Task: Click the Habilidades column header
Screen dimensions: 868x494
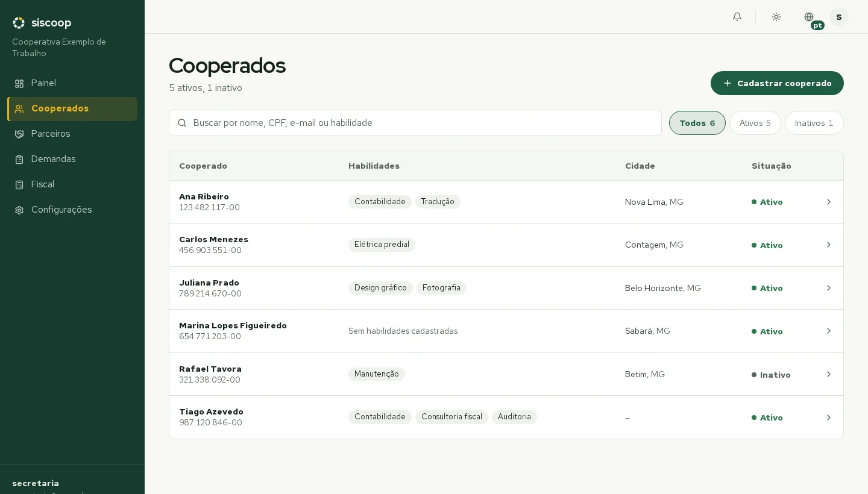Action: click(374, 166)
